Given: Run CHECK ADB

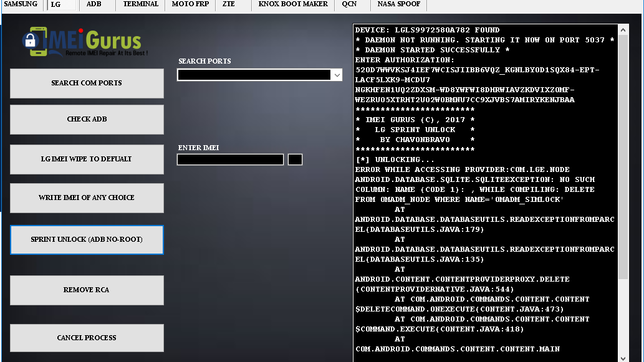Looking at the screenshot, I should (x=87, y=120).
